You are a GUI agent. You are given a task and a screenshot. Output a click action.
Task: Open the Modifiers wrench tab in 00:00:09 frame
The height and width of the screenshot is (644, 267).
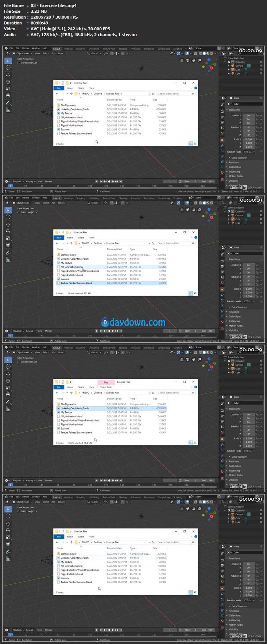(222, 145)
